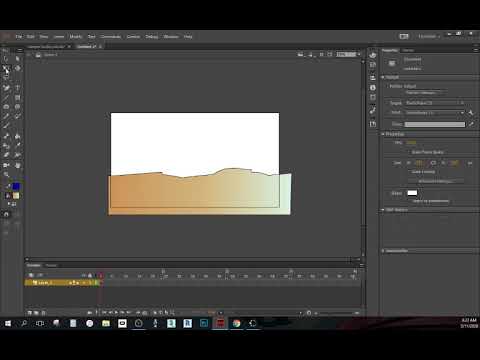Open the Info panel icon in the dock
The width and height of the screenshot is (480, 360).
click(x=373, y=88)
